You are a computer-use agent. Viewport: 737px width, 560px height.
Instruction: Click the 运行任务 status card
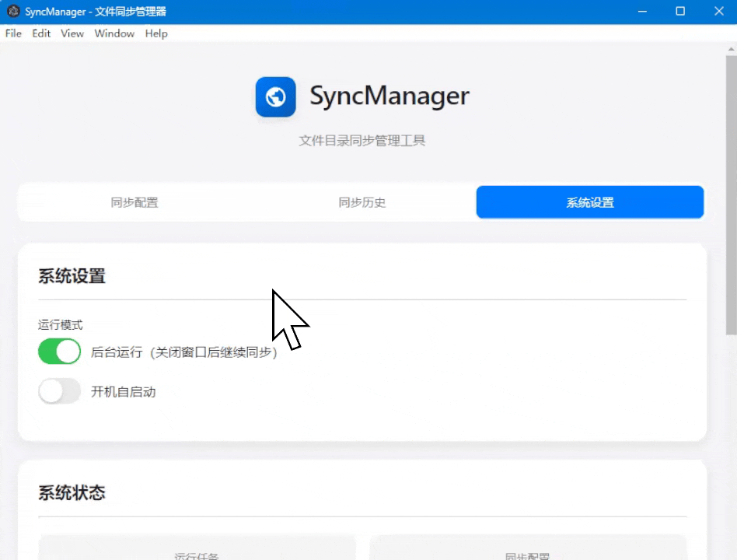coord(197,548)
